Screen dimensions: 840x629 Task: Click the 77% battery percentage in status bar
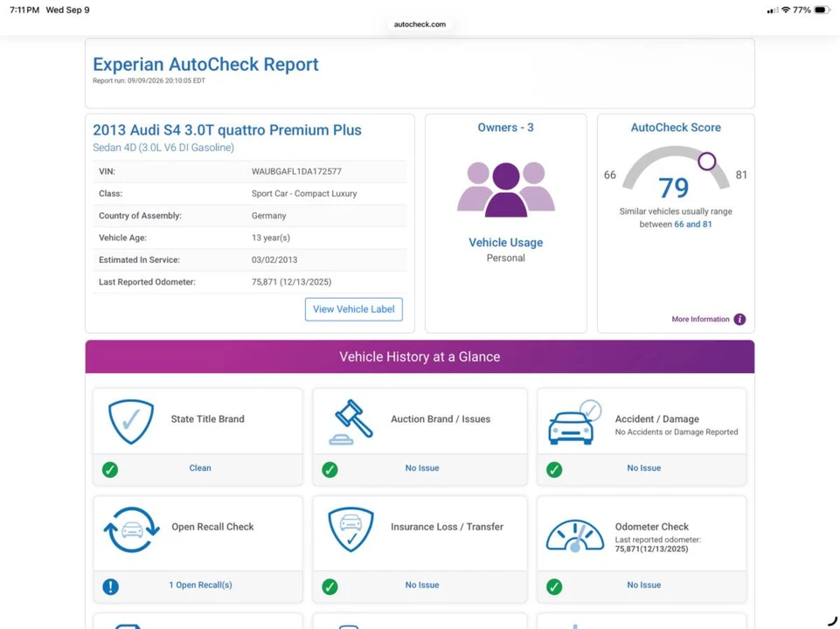click(802, 10)
